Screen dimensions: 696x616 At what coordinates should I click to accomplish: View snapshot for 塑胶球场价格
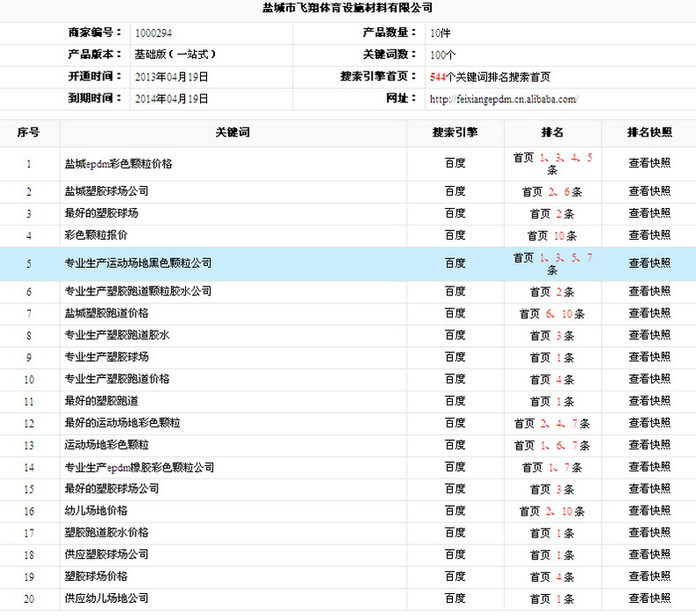(649, 576)
